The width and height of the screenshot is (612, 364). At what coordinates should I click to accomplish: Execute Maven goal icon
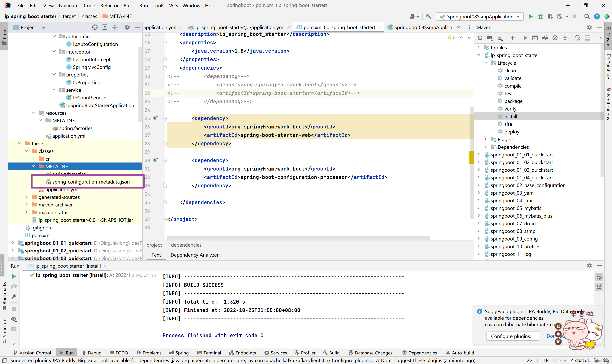[535, 38]
